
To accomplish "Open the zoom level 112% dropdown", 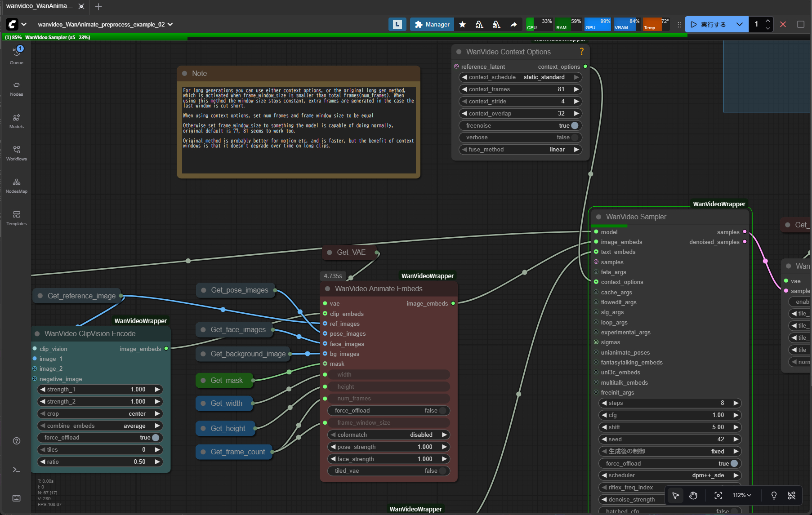I will pos(742,495).
